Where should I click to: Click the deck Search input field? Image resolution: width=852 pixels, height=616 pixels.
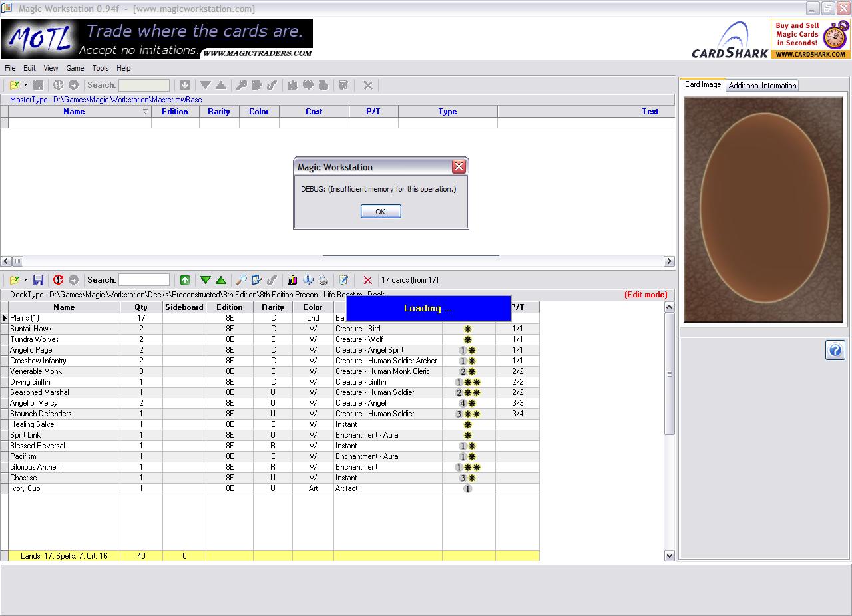[144, 280]
